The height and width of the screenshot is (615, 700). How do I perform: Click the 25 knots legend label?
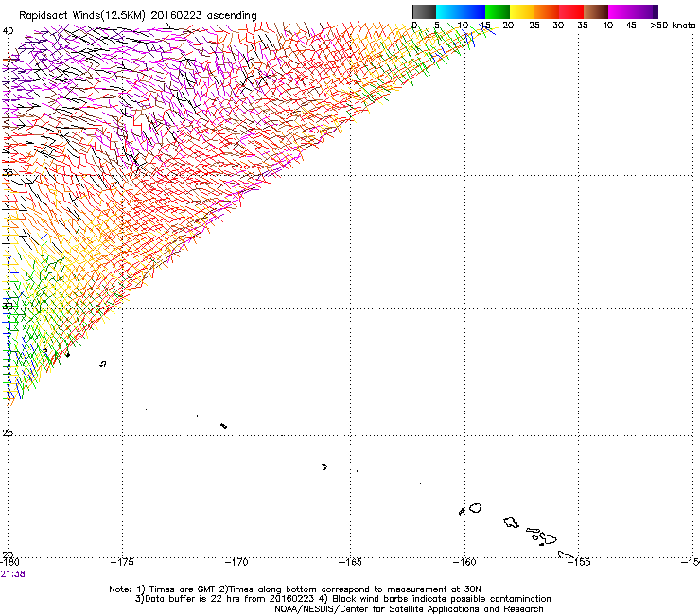coord(534,26)
